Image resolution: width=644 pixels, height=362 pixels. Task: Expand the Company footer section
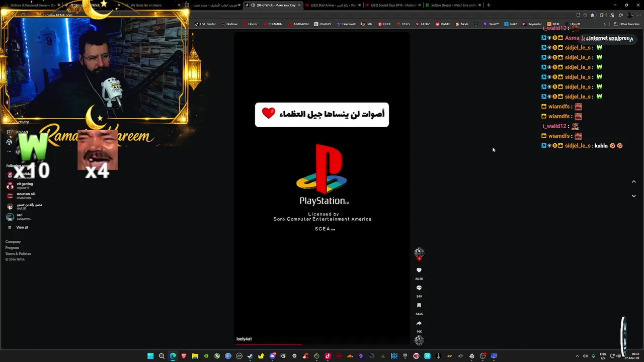(x=13, y=242)
